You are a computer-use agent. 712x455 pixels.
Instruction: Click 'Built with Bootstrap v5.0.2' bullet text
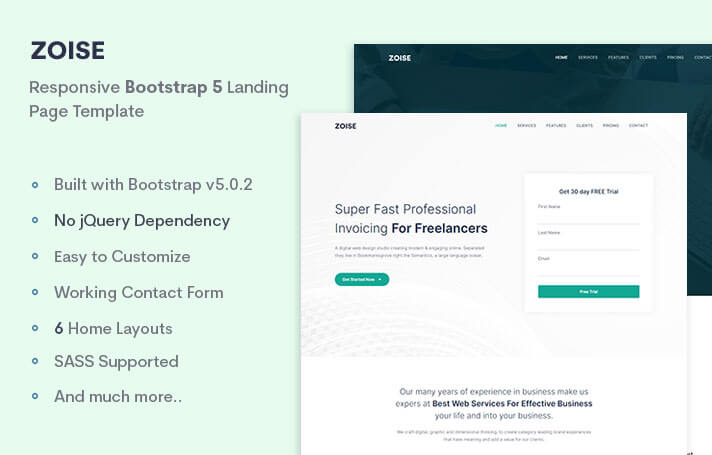pyautogui.click(x=153, y=185)
